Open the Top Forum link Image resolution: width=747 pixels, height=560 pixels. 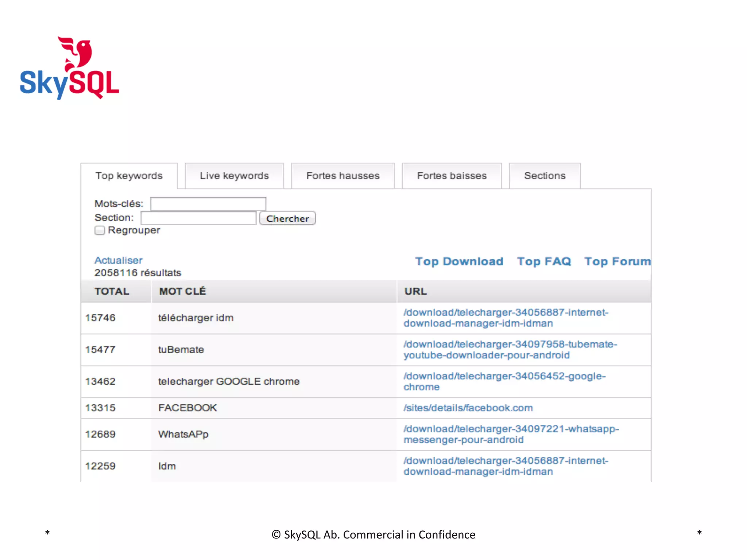[617, 261]
